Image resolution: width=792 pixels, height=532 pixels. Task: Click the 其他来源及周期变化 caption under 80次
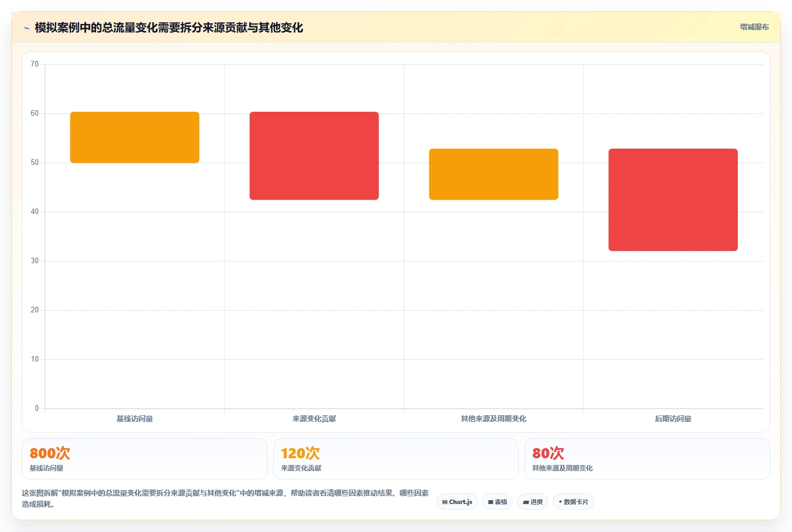[x=562, y=468]
